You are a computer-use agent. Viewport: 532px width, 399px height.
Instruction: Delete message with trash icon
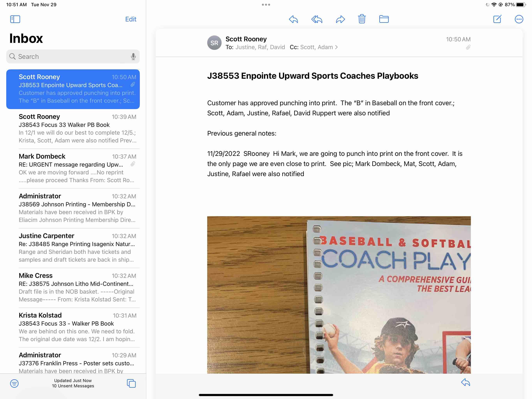coord(362,19)
